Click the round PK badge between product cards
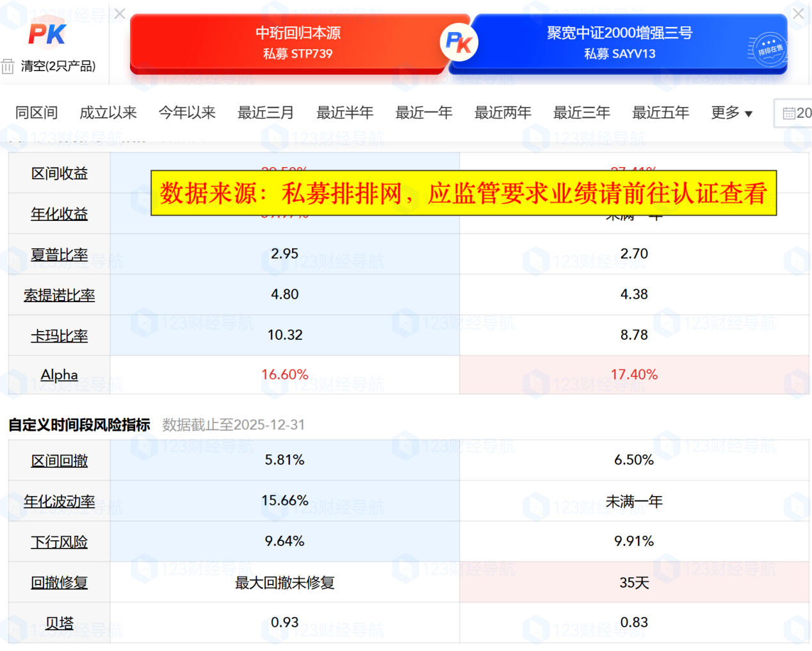Screen dimensions: 812x651 click(x=459, y=43)
